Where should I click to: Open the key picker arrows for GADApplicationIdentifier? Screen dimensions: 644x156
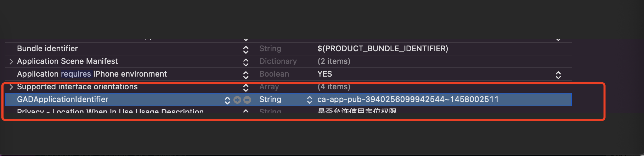click(227, 100)
